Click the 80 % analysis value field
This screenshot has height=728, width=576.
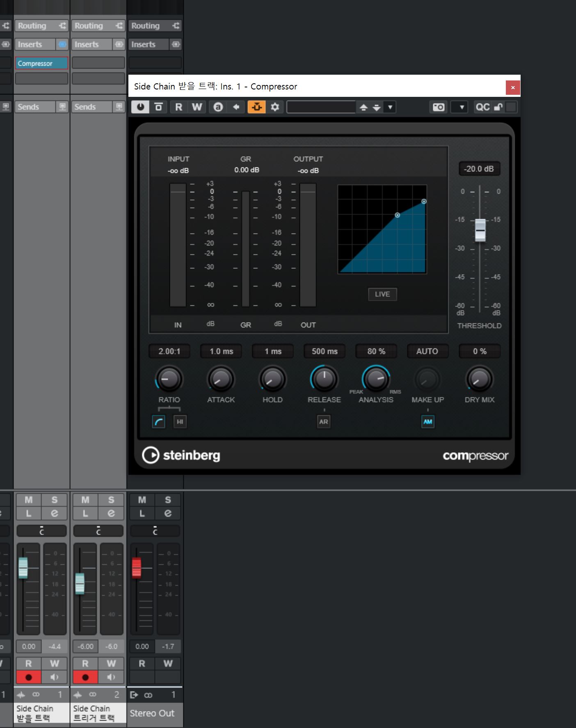pyautogui.click(x=376, y=351)
